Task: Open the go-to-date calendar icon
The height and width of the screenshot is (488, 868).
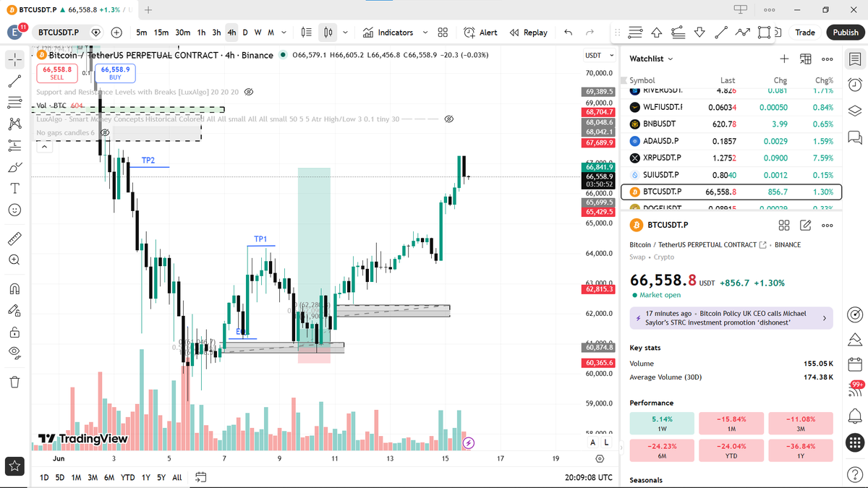Action: 201,477
